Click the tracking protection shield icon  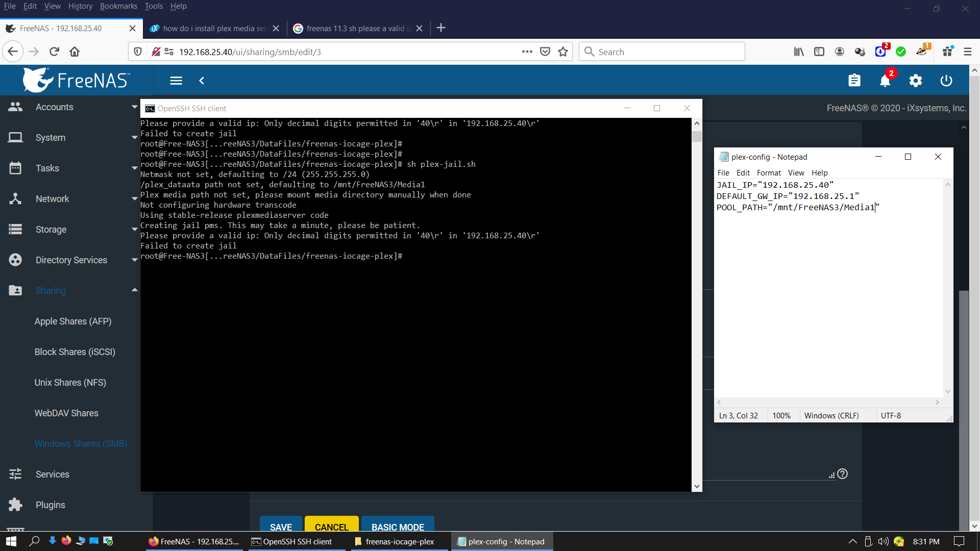138,52
